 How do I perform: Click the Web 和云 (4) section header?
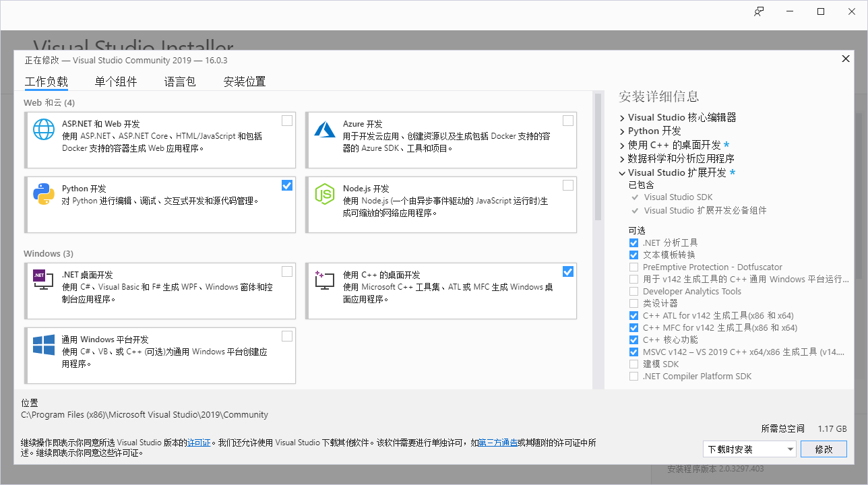pyautogui.click(x=49, y=102)
